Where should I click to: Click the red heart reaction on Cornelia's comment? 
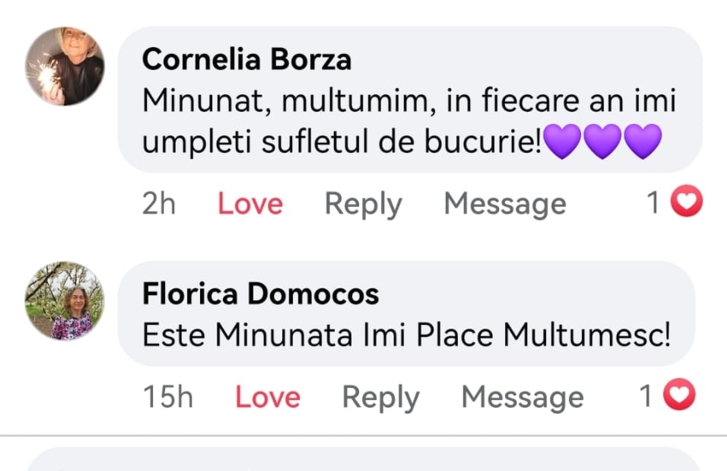685,203
